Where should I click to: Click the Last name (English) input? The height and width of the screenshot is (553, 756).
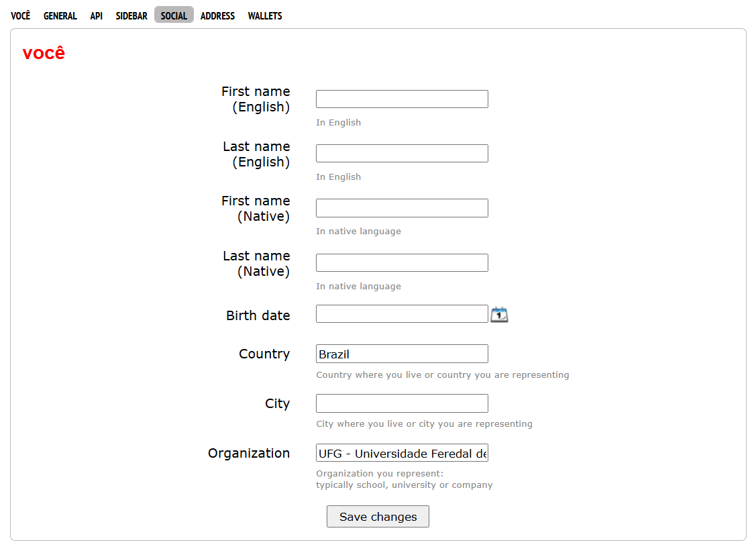402,154
